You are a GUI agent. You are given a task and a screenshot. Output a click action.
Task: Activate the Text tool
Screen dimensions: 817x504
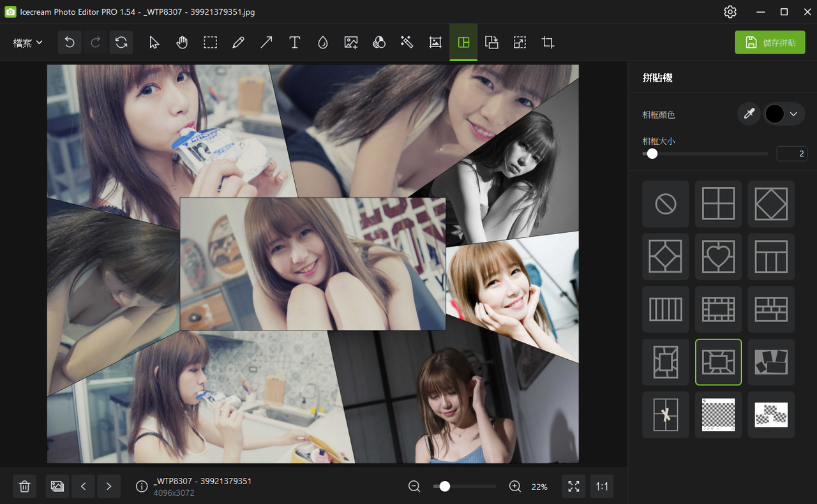[294, 43]
